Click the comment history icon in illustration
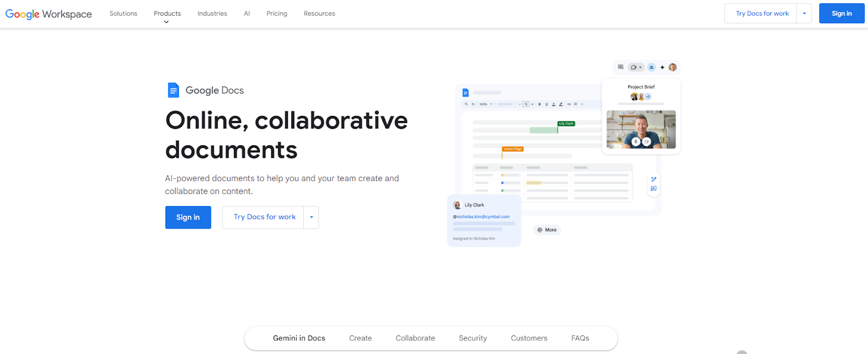This screenshot has width=868, height=354. tap(621, 67)
